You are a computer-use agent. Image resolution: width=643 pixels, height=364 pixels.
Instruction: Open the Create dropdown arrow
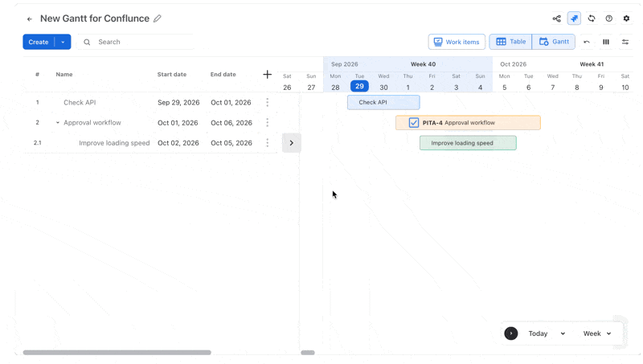pyautogui.click(x=63, y=42)
